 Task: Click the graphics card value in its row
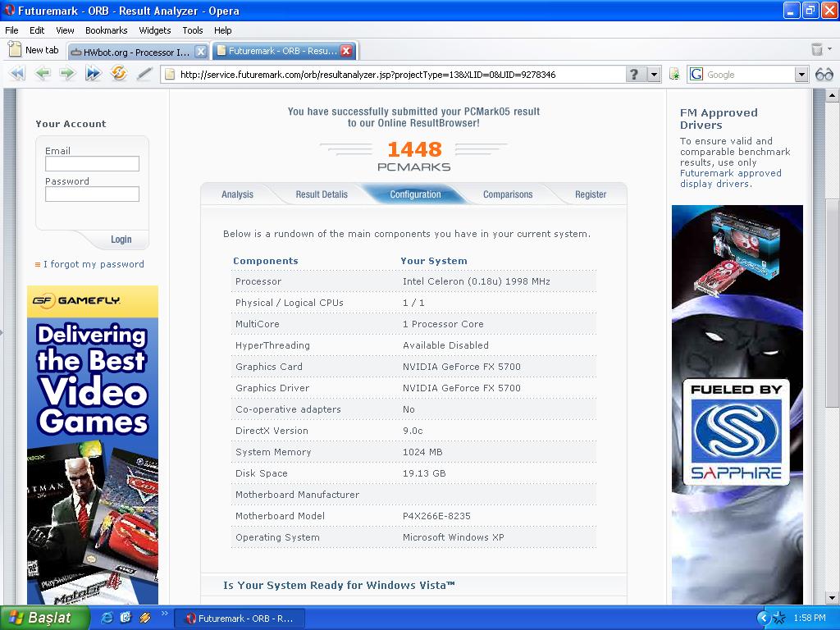pos(462,367)
